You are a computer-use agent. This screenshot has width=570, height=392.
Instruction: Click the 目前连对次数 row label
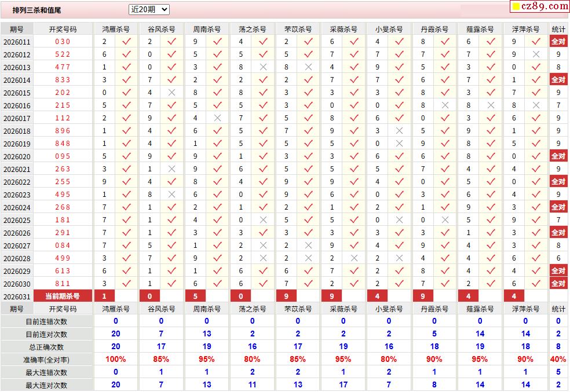coord(46,335)
